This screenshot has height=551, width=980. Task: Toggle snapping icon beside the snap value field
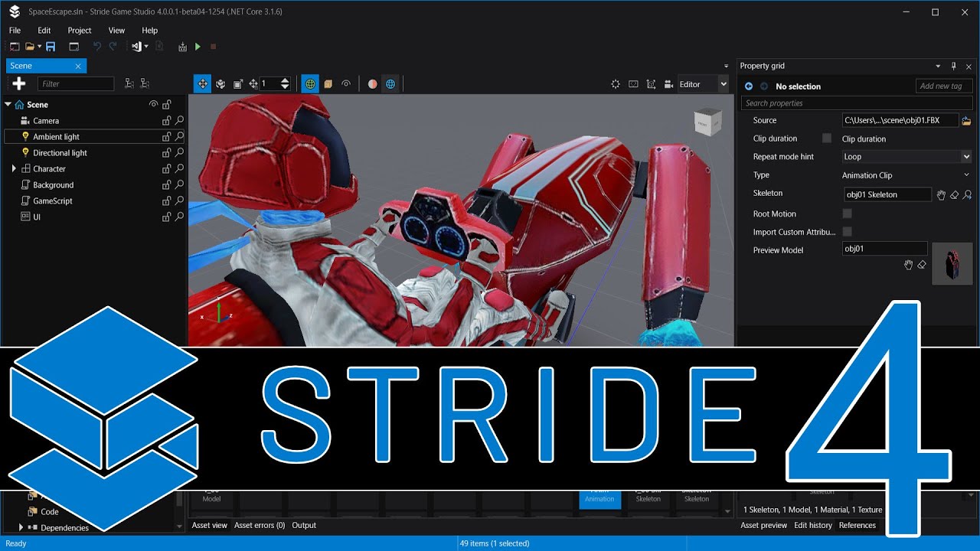point(253,84)
